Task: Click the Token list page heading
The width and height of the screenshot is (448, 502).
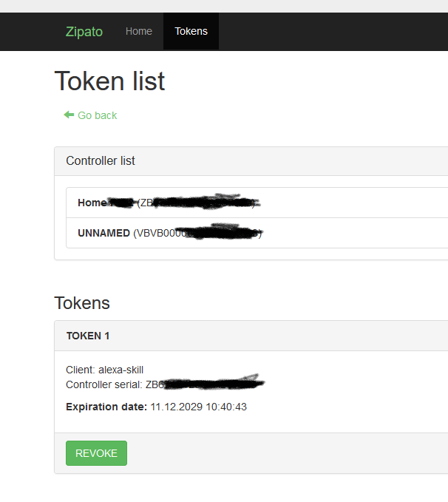Action: point(109,81)
